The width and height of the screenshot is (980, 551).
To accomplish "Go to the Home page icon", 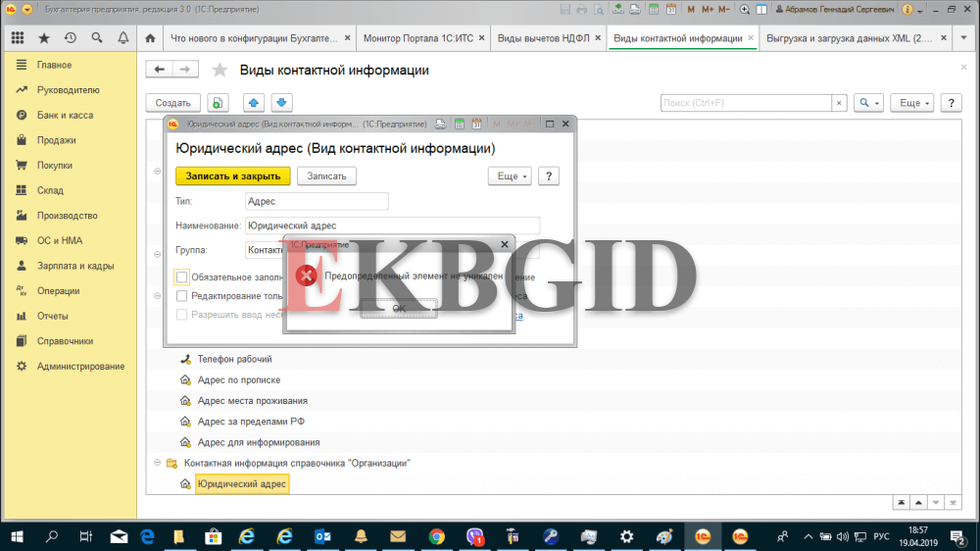I will click(x=150, y=38).
